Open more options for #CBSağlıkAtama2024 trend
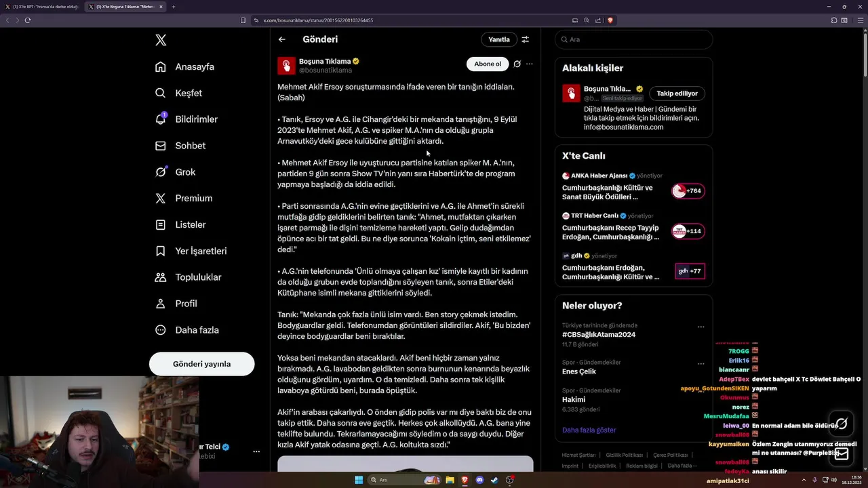 701,327
